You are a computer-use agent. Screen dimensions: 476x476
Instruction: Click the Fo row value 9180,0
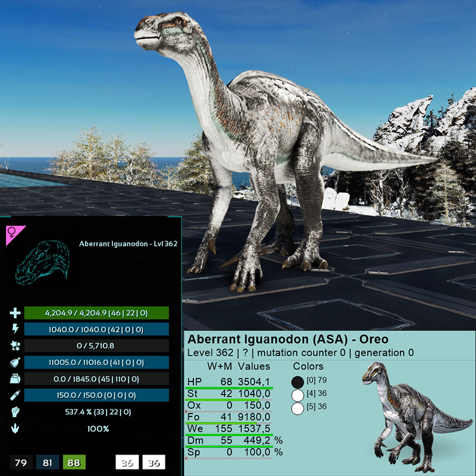(x=254, y=417)
